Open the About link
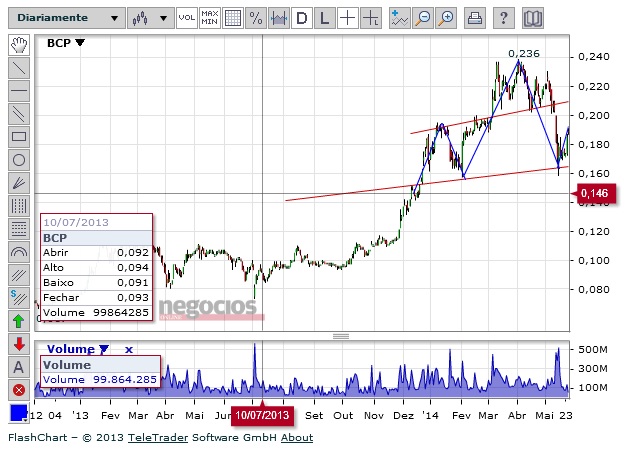This screenshot has width=629, height=458. click(x=296, y=438)
